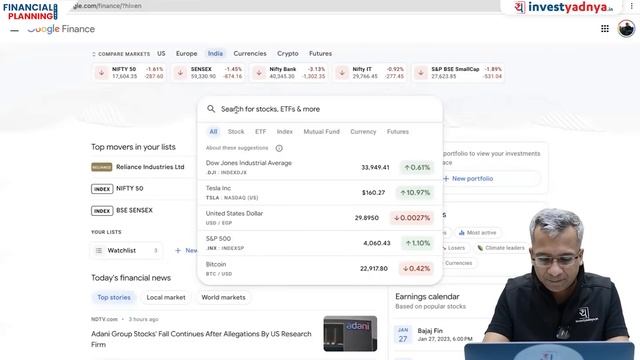The width and height of the screenshot is (640, 360).
Task: Open the Watchlist list
Action: point(127,251)
